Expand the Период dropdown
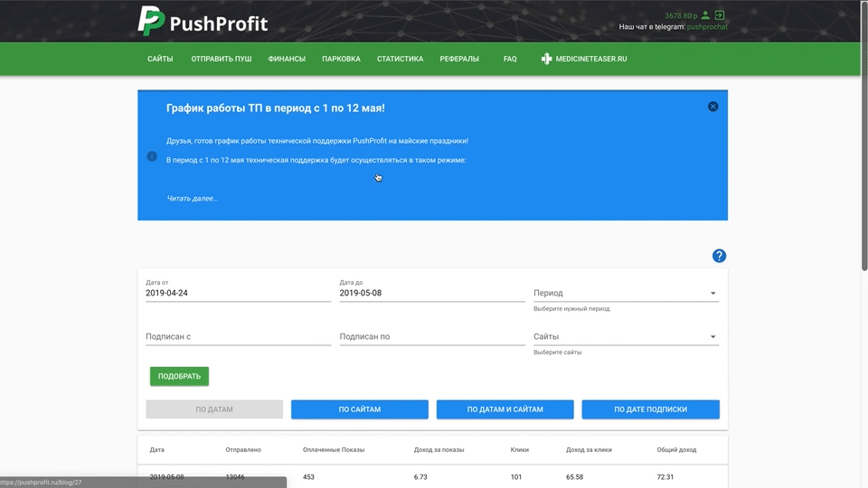Image resolution: width=868 pixels, height=488 pixels. pyautogui.click(x=626, y=293)
